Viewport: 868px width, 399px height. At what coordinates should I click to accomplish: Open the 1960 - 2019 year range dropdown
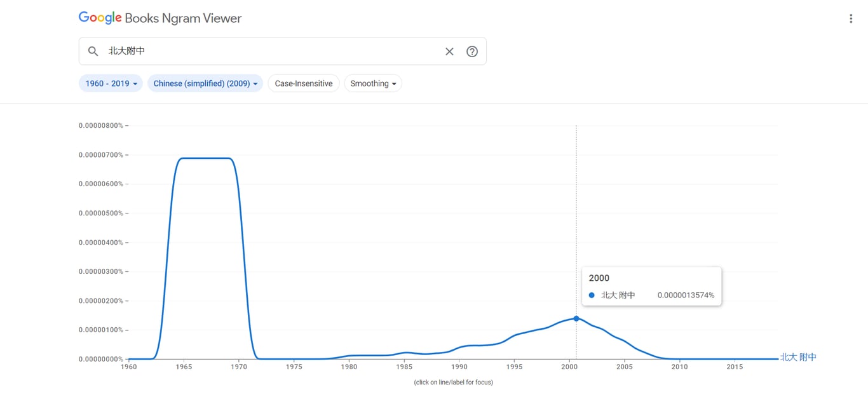(x=111, y=83)
